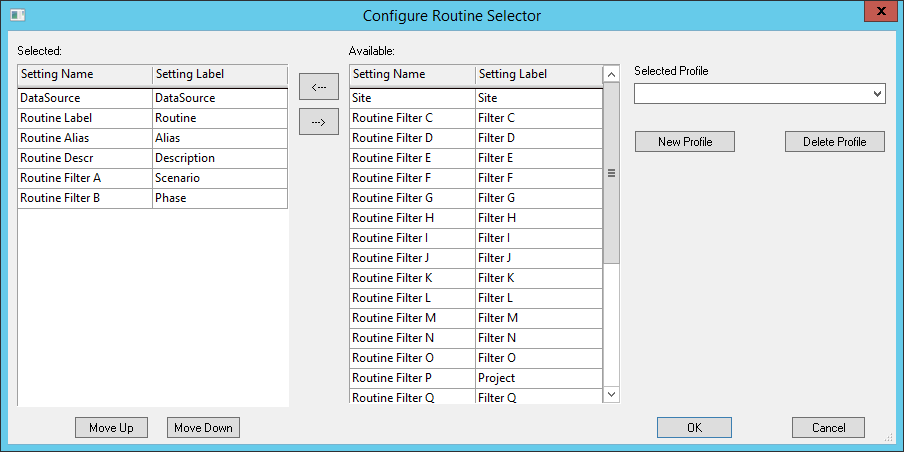The image size is (904, 452).
Task: Click the New Profile button
Action: pos(685,142)
